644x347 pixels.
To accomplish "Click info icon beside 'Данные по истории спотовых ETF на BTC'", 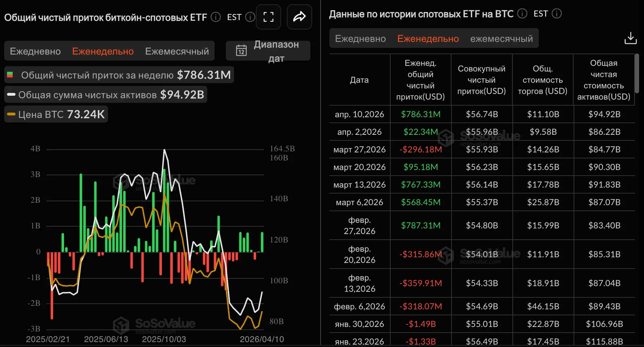I will (x=522, y=14).
